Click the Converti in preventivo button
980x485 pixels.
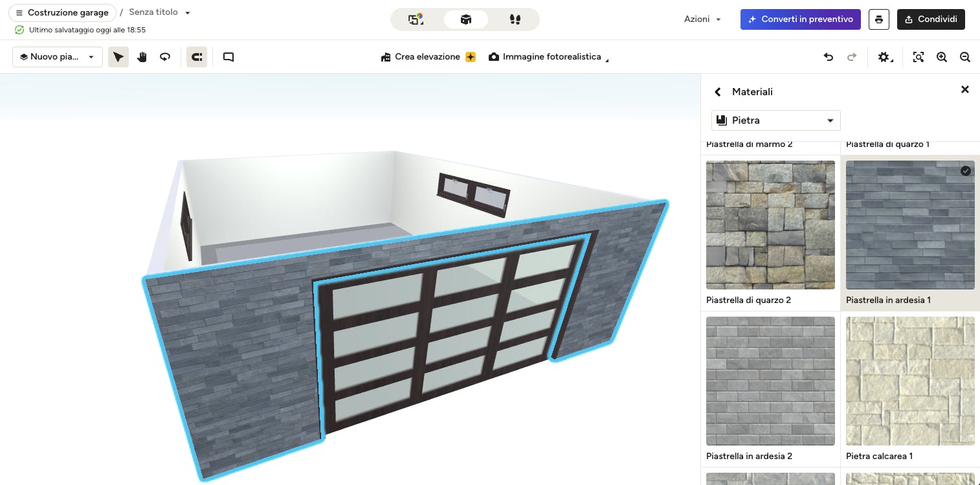pos(801,19)
